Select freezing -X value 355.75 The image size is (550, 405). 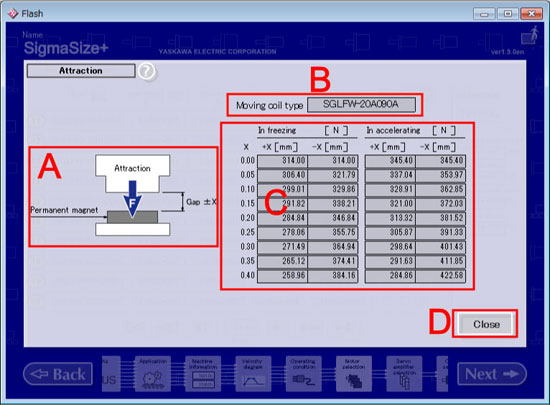click(333, 233)
